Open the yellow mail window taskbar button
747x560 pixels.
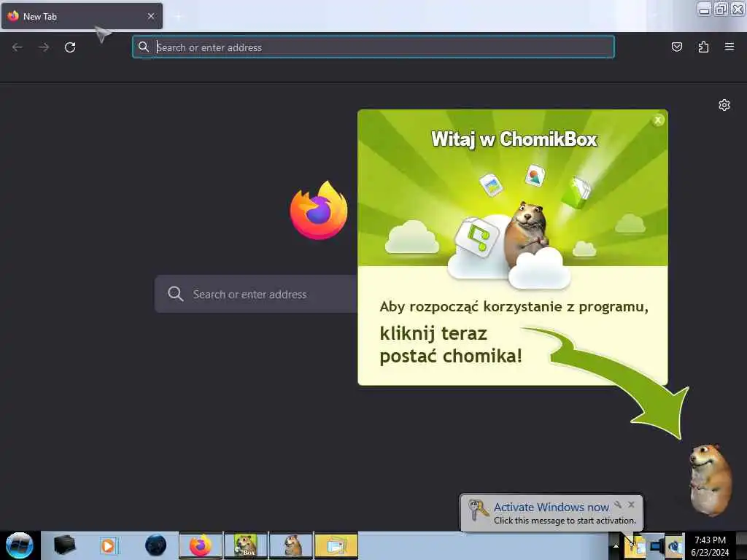coord(336,545)
